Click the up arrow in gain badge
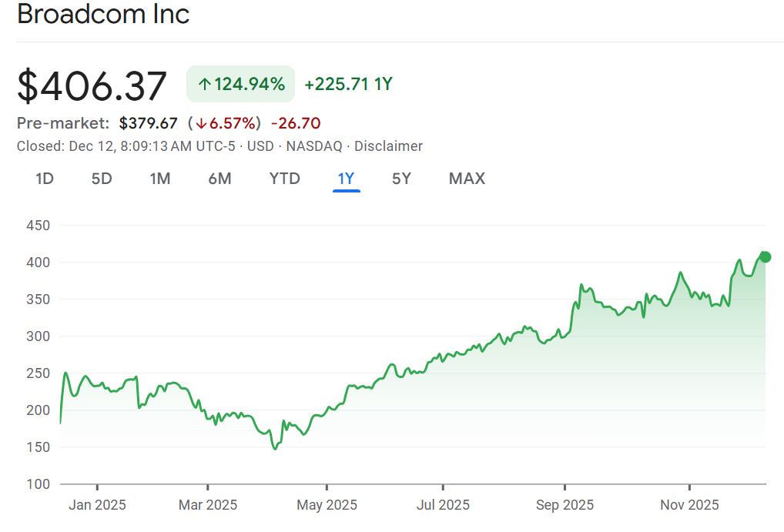Viewport: 784px width, 532px height. 204,85
